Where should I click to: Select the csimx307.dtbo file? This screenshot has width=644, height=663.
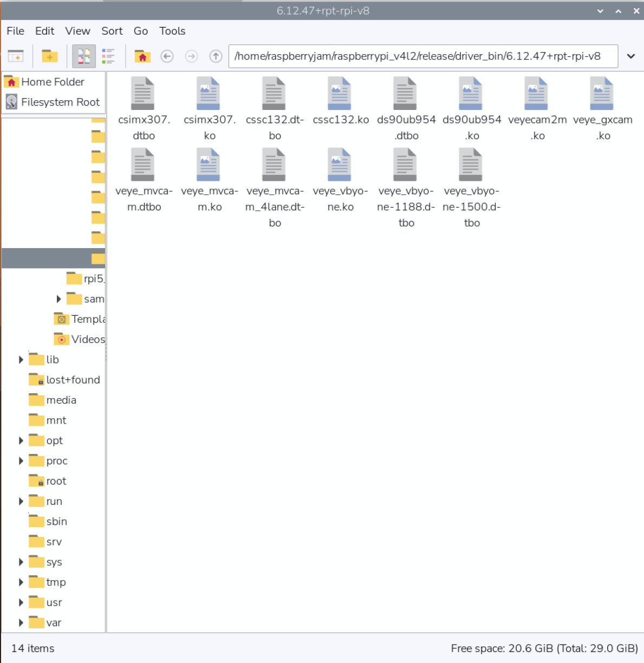click(144, 94)
